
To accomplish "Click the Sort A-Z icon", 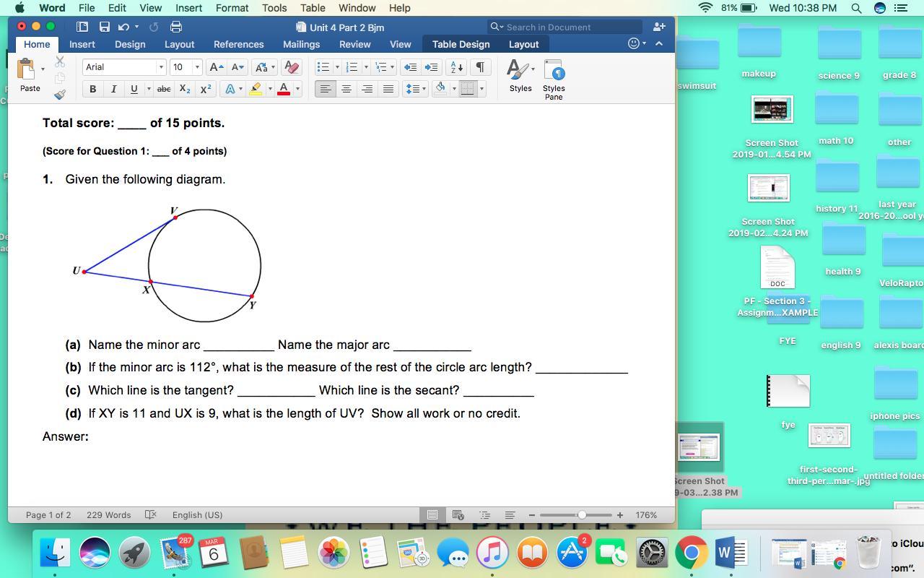I will [x=456, y=67].
